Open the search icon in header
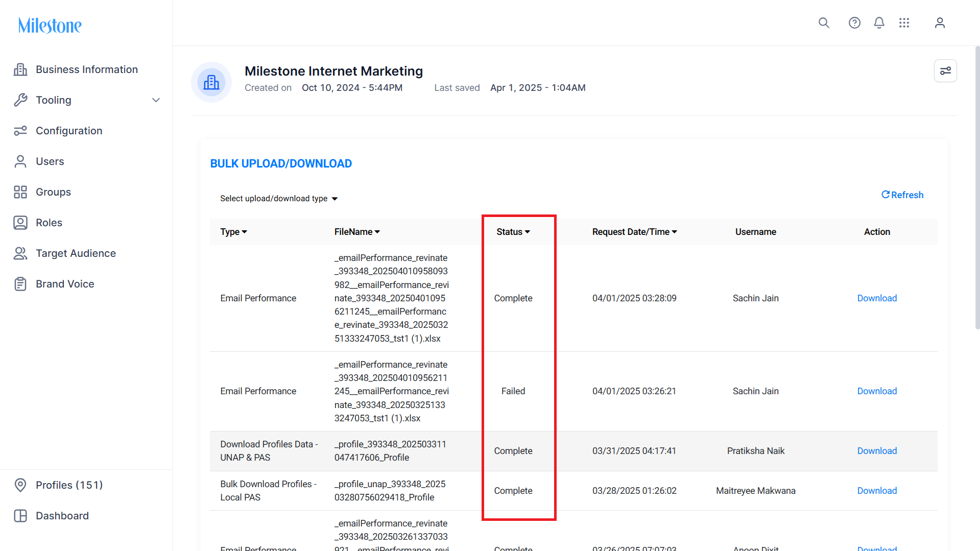This screenshot has height=551, width=980. 824,23
